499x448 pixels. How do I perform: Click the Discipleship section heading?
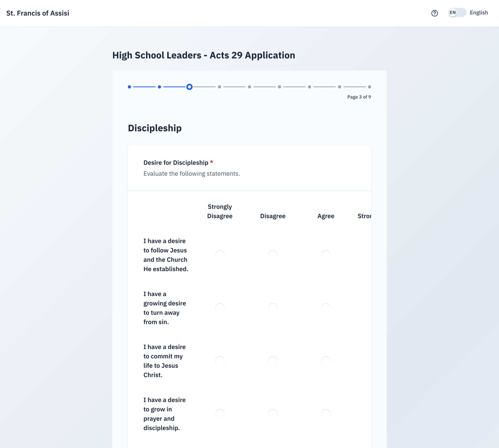pyautogui.click(x=155, y=128)
